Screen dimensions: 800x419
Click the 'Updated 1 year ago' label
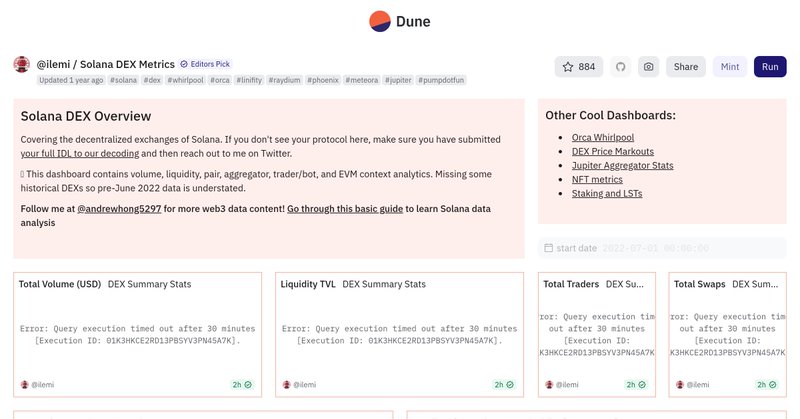(x=71, y=80)
